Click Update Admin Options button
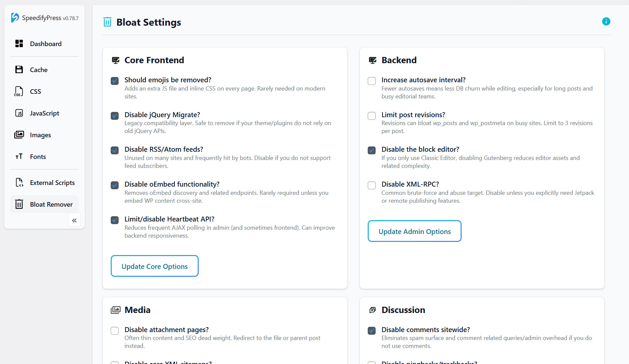 click(415, 231)
